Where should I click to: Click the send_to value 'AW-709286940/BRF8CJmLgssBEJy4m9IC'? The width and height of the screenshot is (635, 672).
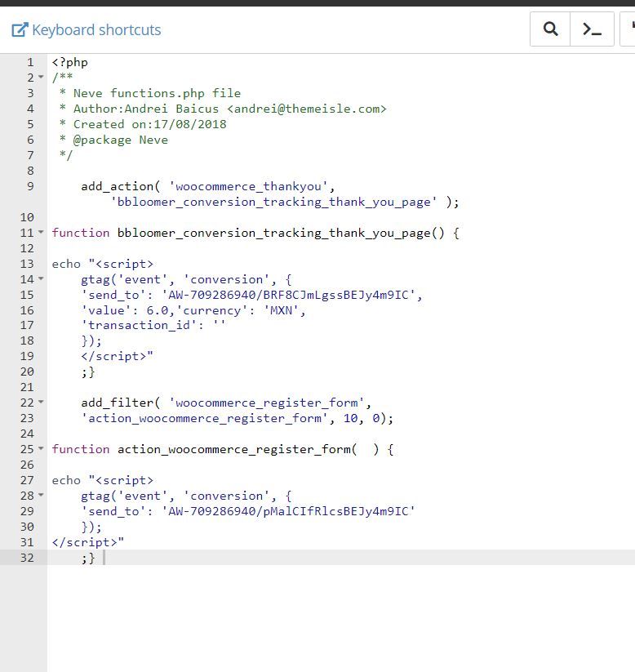click(x=288, y=295)
